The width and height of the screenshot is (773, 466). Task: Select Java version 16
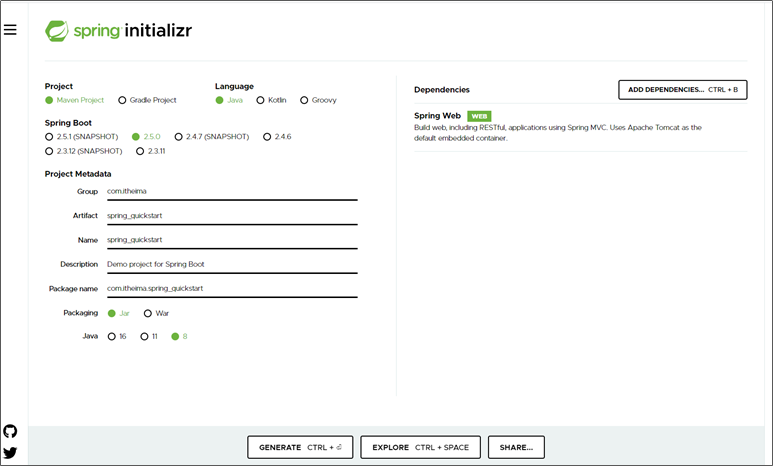pos(111,336)
